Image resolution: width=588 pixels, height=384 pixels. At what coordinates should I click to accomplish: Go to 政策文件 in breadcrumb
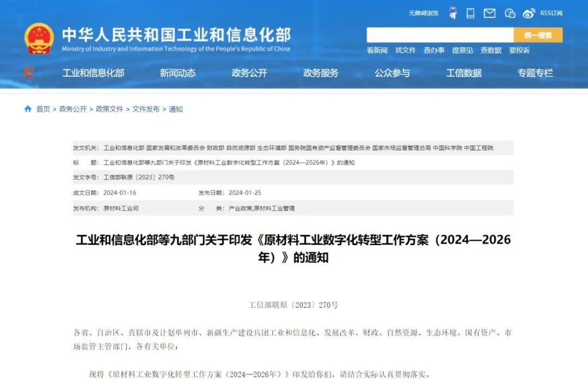pos(109,109)
